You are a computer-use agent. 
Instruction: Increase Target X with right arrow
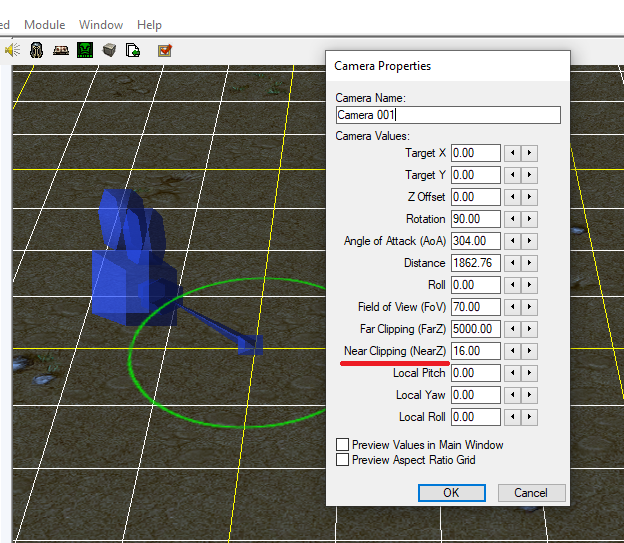pos(529,153)
